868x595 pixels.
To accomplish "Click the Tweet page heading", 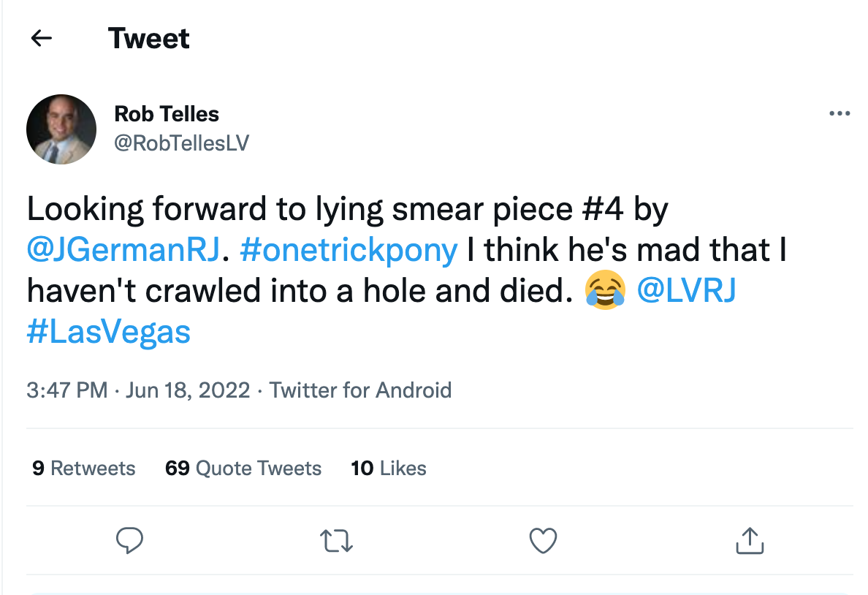I will [x=149, y=38].
